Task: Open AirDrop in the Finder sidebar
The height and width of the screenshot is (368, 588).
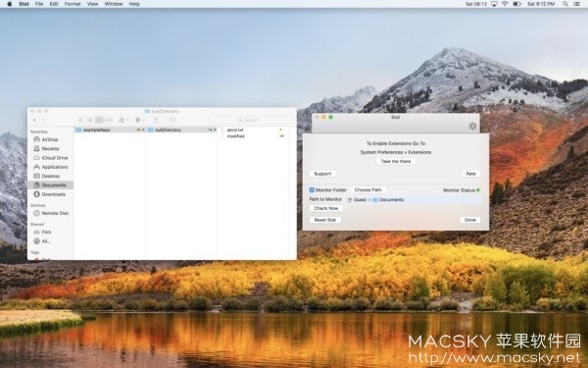Action: (x=50, y=139)
